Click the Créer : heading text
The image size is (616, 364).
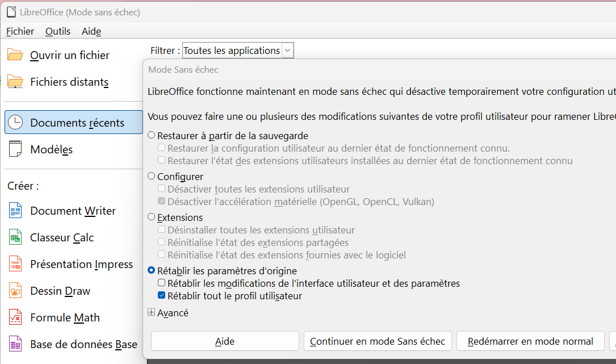point(23,186)
